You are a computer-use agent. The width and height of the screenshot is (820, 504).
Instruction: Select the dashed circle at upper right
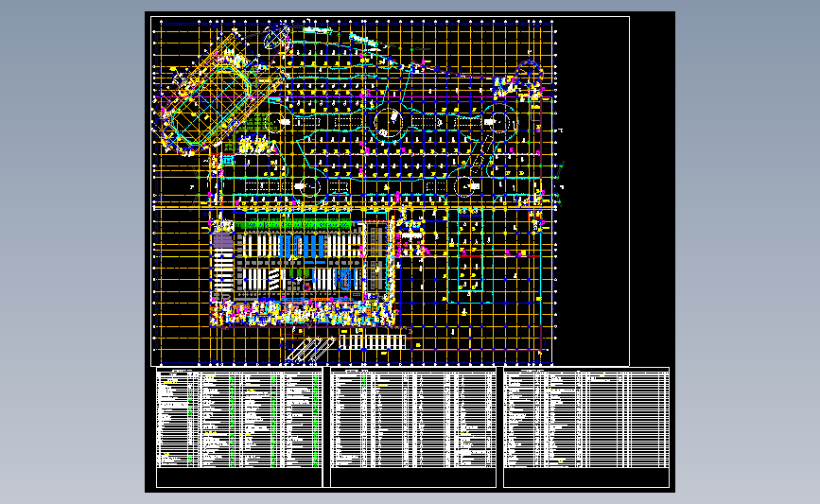[x=498, y=122]
